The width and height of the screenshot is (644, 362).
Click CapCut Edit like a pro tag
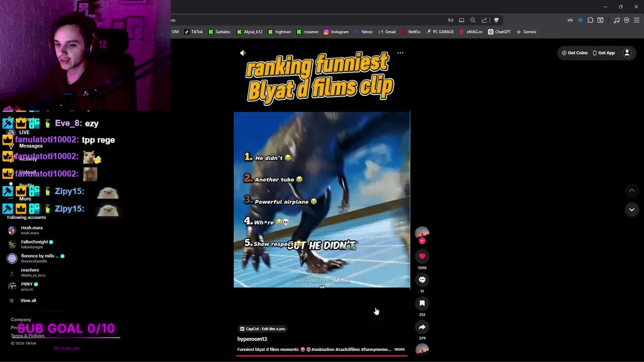pyautogui.click(x=262, y=329)
